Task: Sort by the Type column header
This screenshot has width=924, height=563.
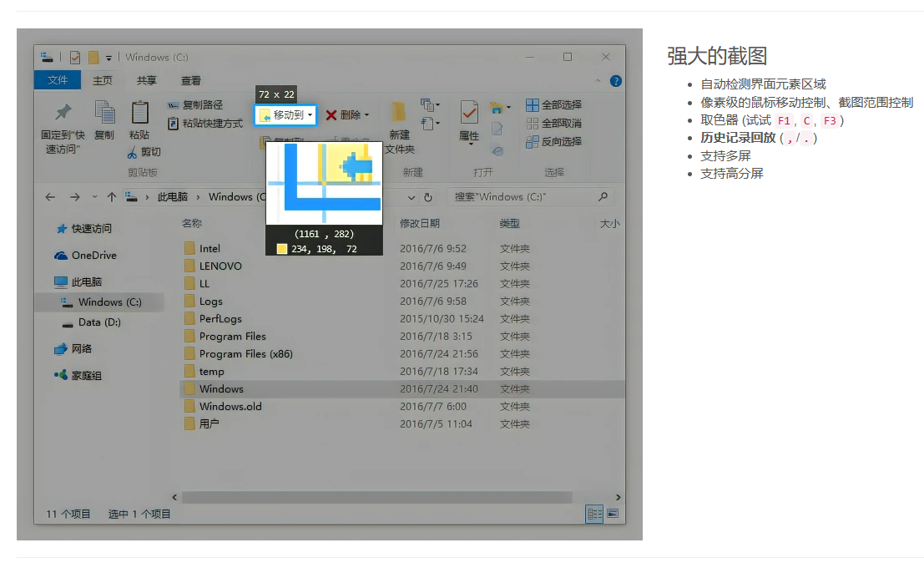Action: tap(510, 223)
